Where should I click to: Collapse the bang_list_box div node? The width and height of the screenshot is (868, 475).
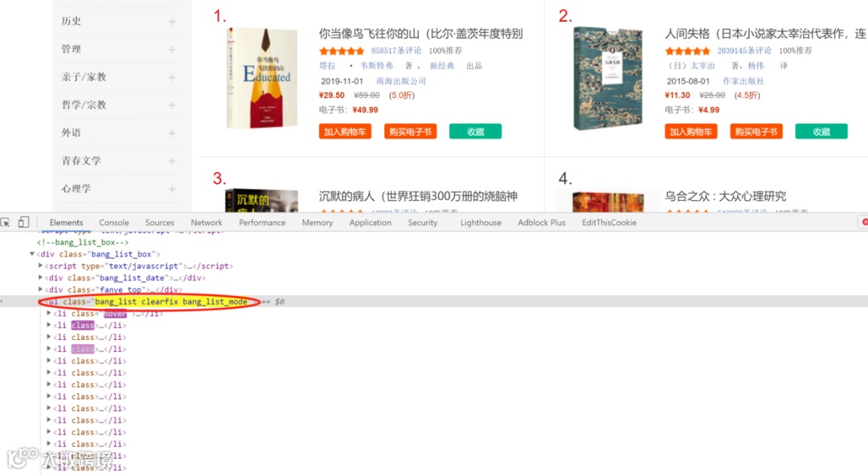(x=31, y=254)
